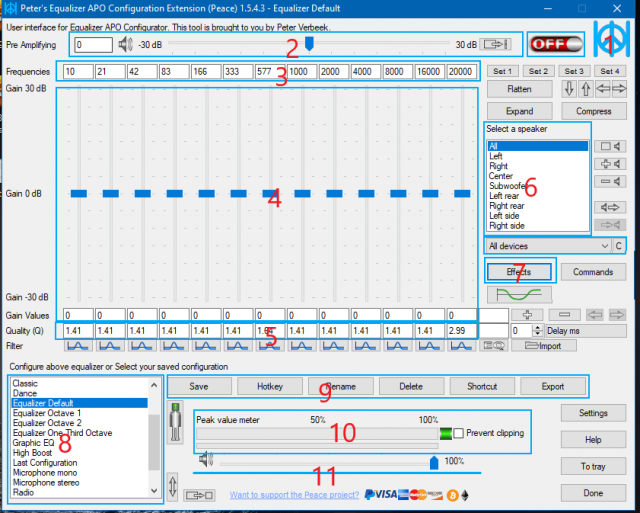The image size is (640, 513).
Task: Select Graphic EQ configuration
Action: [34, 443]
